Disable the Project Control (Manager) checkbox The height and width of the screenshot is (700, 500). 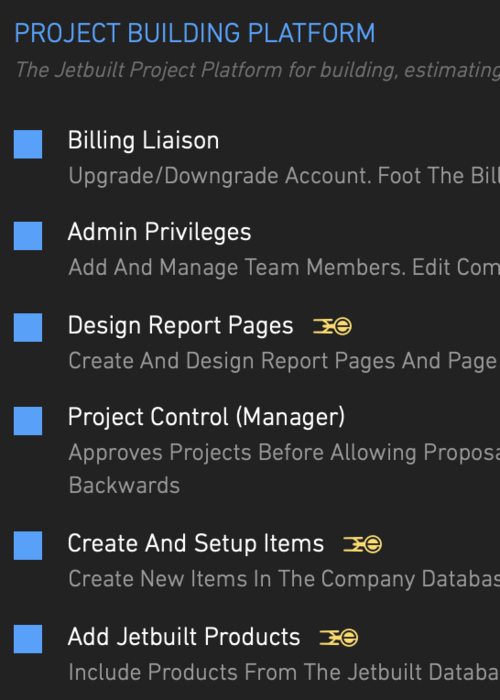point(28,421)
